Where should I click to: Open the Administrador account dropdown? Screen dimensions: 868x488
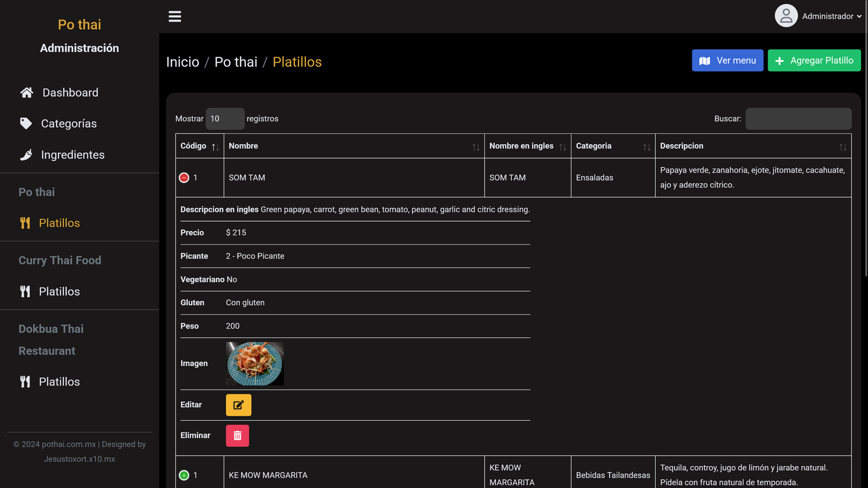coord(831,16)
